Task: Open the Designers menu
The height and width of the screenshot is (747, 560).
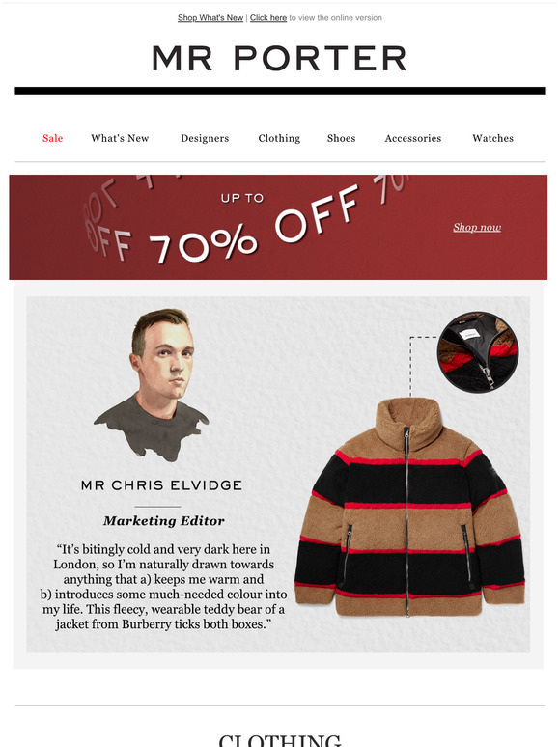Action: pyautogui.click(x=205, y=138)
